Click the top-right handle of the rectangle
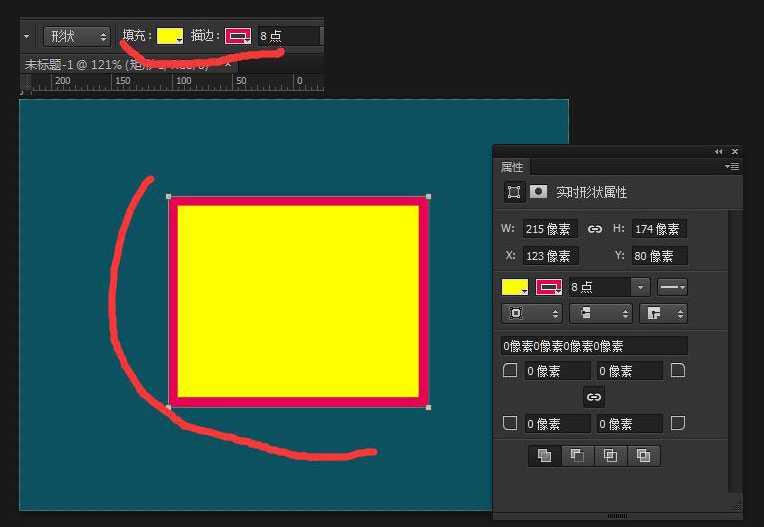Image resolution: width=764 pixels, height=527 pixels. (x=428, y=197)
